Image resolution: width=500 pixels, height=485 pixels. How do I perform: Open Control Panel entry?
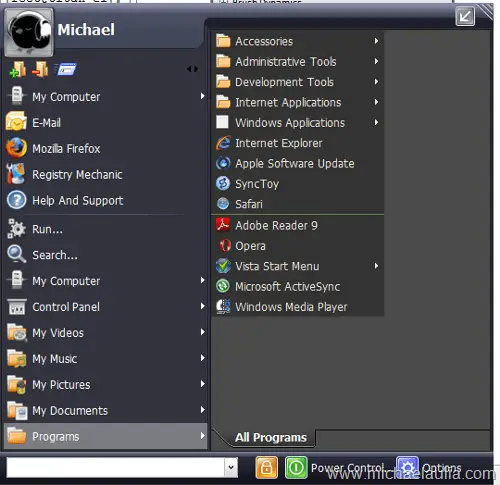point(105,307)
